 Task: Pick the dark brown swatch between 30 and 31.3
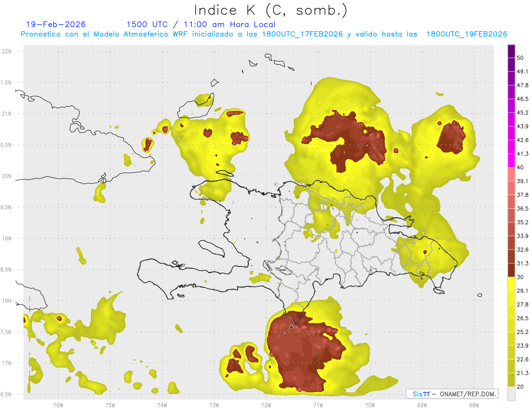511,270
